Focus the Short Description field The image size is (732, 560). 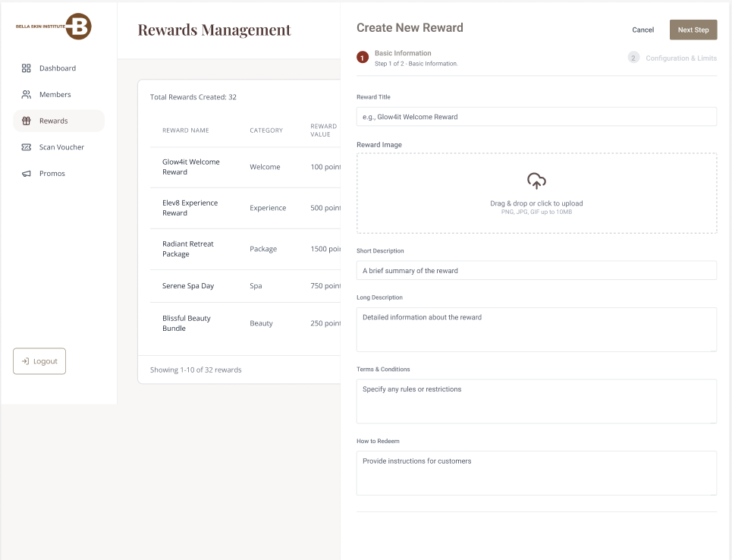point(536,270)
